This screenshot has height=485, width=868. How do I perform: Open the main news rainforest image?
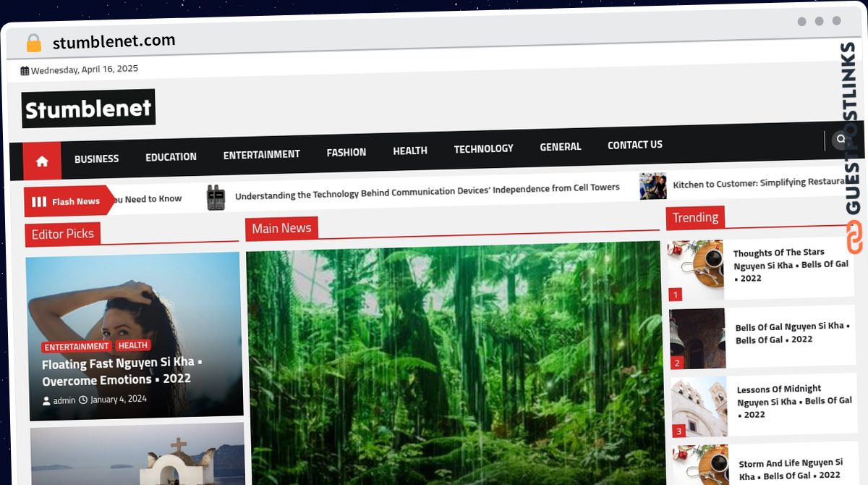(x=454, y=366)
